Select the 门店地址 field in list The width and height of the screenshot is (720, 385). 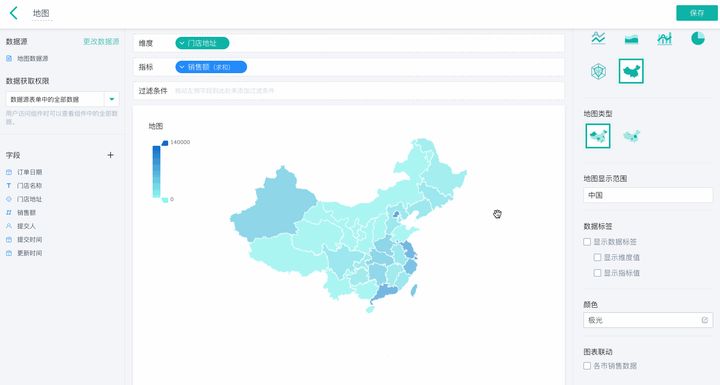click(x=29, y=199)
